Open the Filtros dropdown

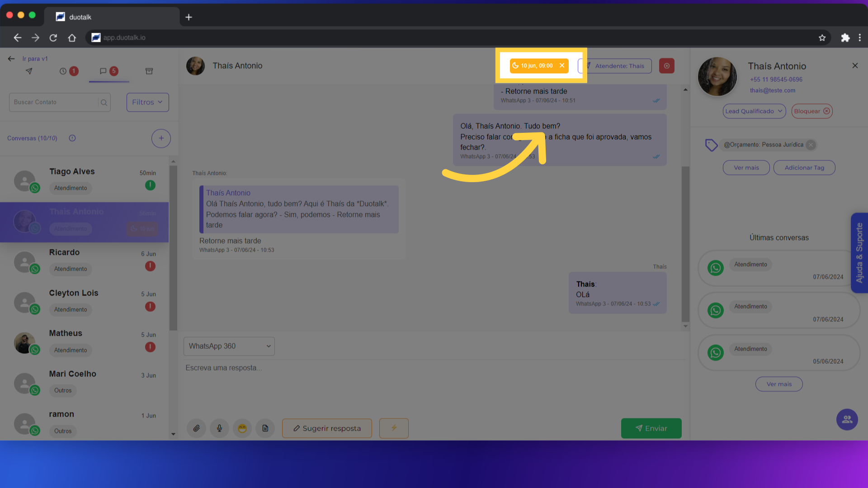pos(147,102)
